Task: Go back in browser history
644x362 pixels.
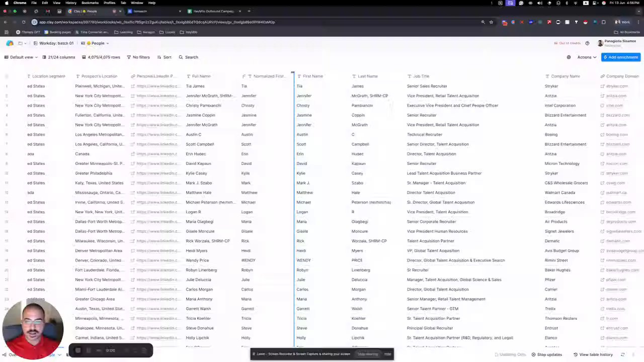Action: (5, 22)
